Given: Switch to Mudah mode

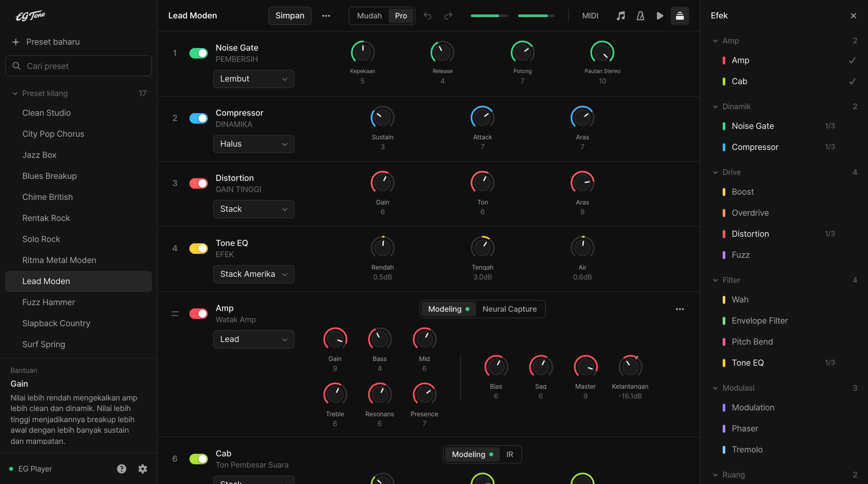Looking at the screenshot, I should 369,16.
